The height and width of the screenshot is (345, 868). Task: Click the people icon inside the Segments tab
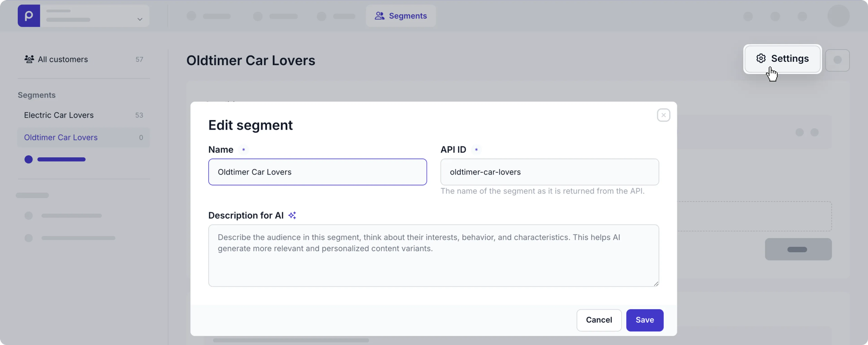tap(380, 16)
